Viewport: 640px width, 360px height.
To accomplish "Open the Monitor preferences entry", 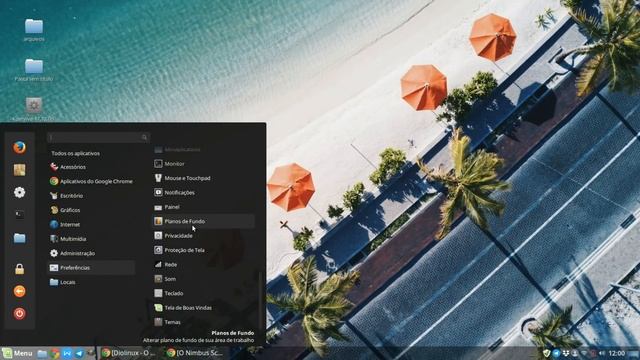I will (204, 164).
